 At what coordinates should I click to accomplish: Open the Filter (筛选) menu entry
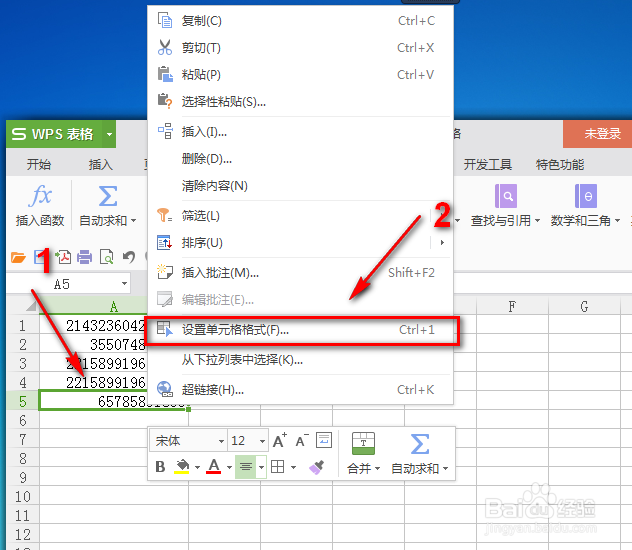pyautogui.click(x=300, y=216)
